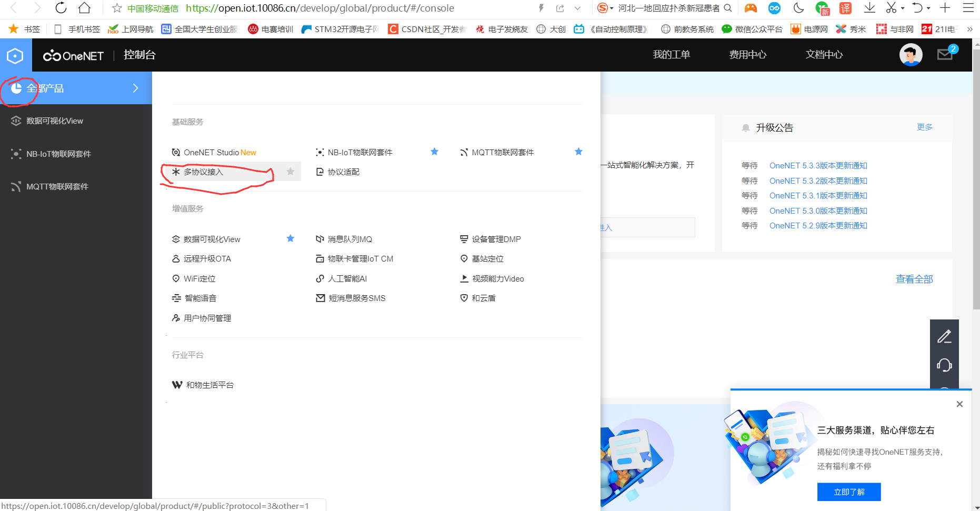Click the headset support icon on right edge
Image resolution: width=980 pixels, height=511 pixels.
(944, 365)
